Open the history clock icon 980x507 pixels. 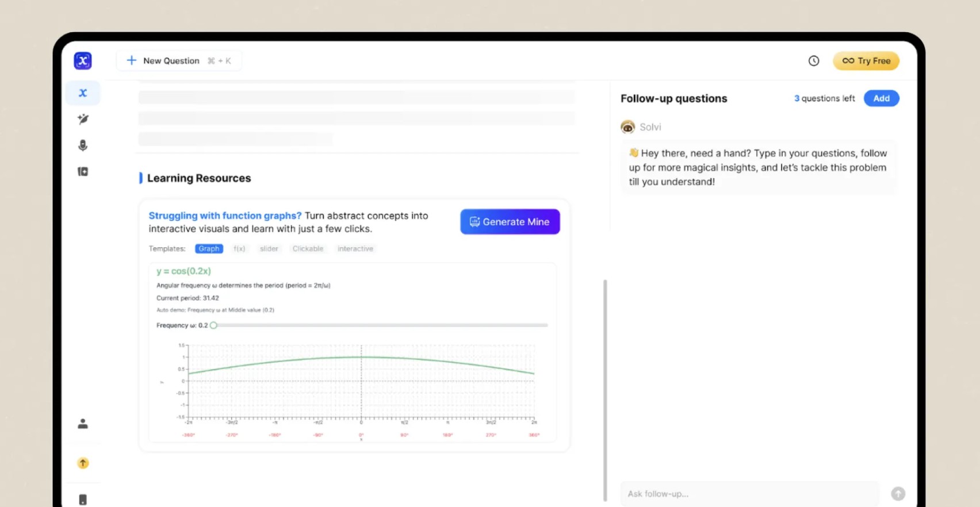[813, 60]
